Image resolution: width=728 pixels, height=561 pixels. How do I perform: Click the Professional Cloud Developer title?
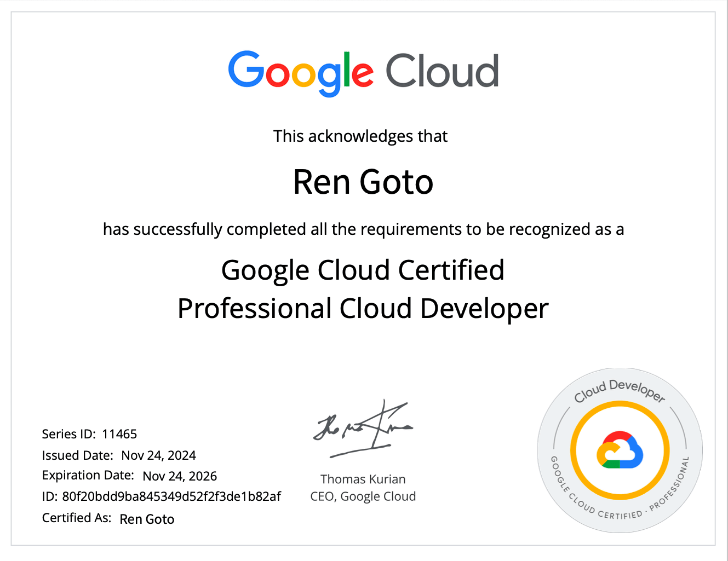(363, 308)
